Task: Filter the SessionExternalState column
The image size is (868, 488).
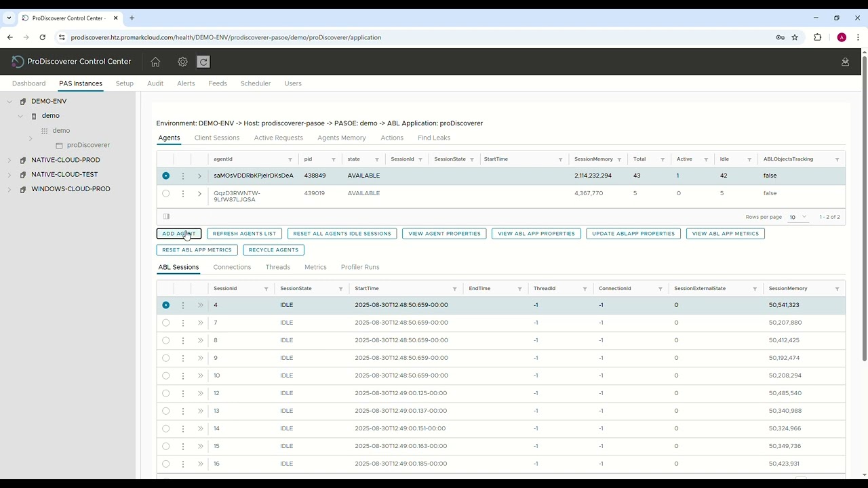Action: coord(755,289)
